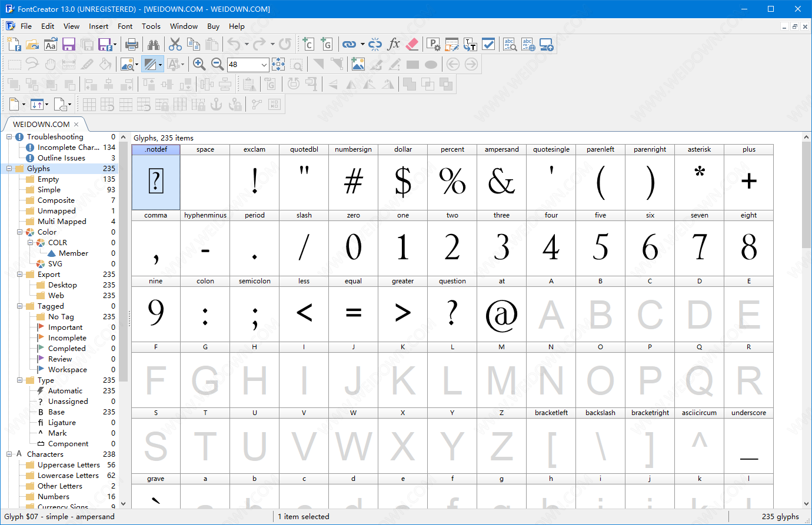Select the zero glyph cell
The height and width of the screenshot is (525, 812).
click(354, 243)
